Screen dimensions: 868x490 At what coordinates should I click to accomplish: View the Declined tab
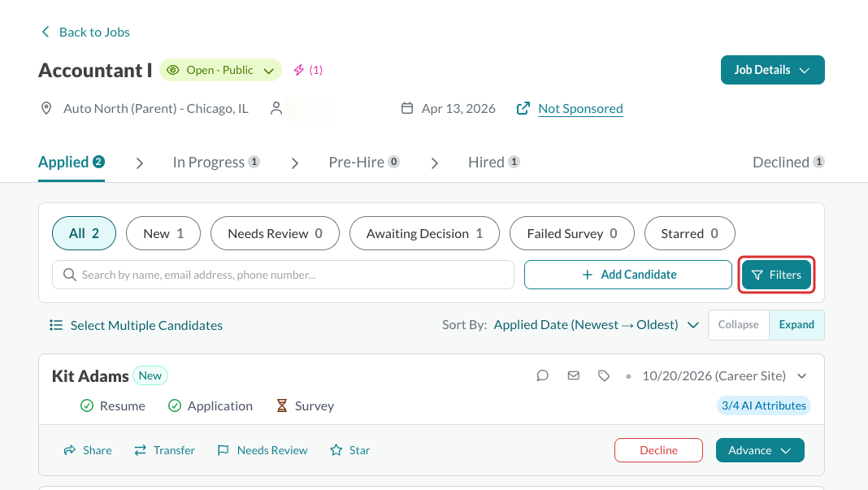coord(788,163)
